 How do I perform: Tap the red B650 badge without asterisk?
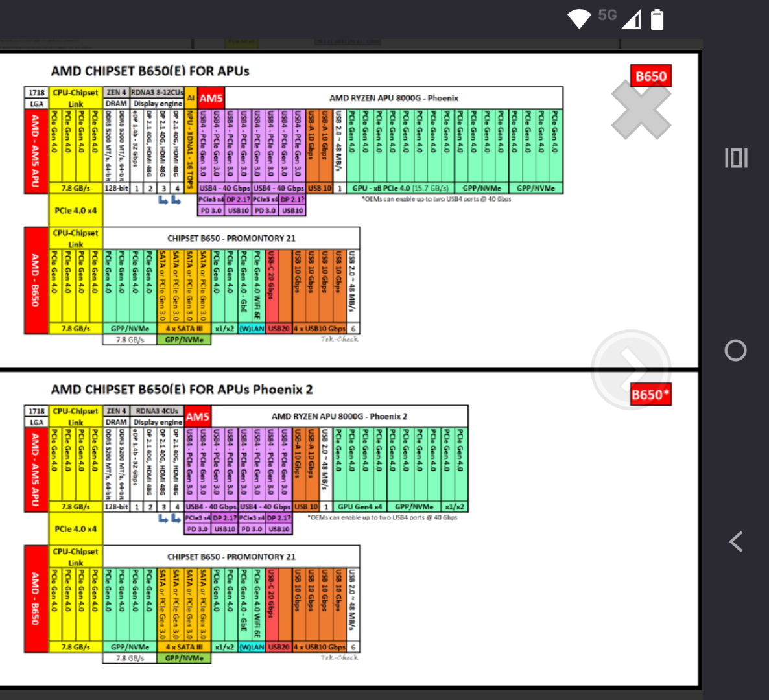651,76
